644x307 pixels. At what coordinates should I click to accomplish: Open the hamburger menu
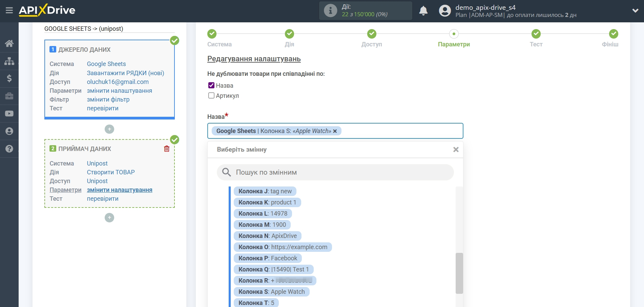(x=9, y=10)
